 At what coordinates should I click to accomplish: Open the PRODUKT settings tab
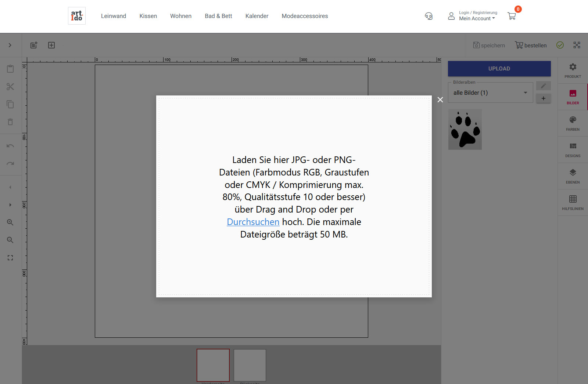[573, 70]
